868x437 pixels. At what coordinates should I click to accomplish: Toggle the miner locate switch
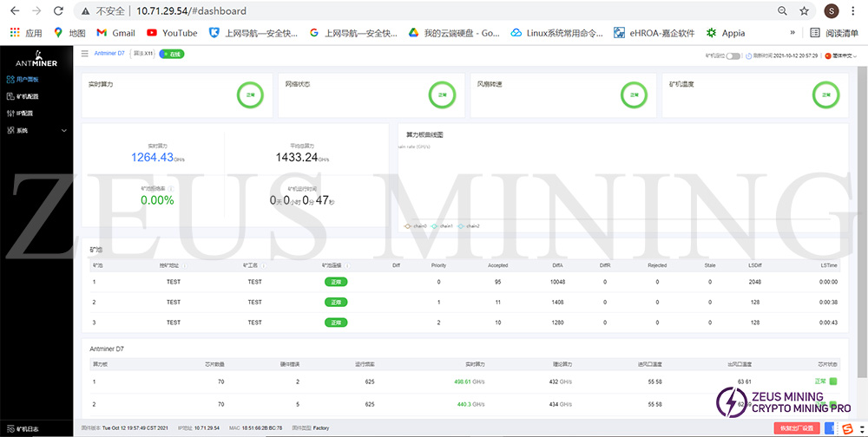733,55
